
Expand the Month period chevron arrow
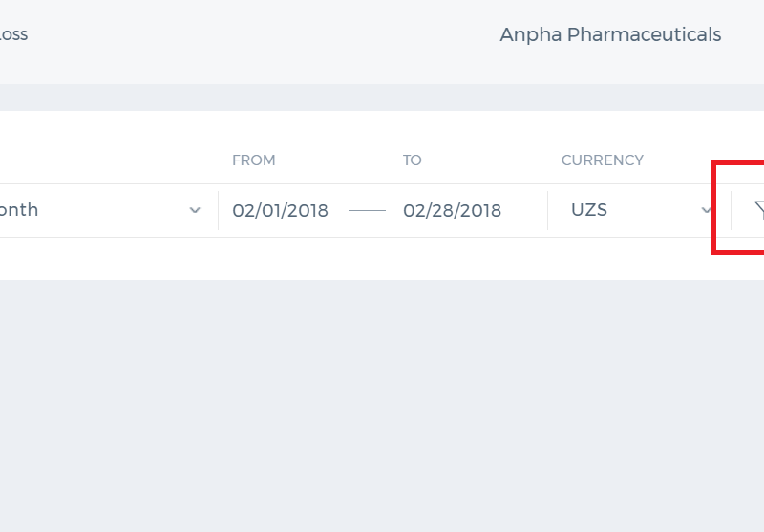coord(195,210)
